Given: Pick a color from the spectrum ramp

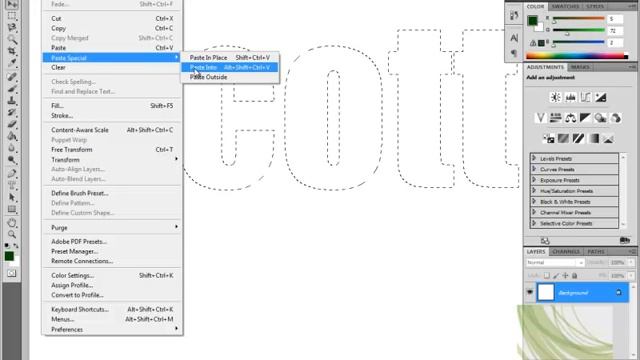Looking at the screenshot, I should click(x=575, y=56).
